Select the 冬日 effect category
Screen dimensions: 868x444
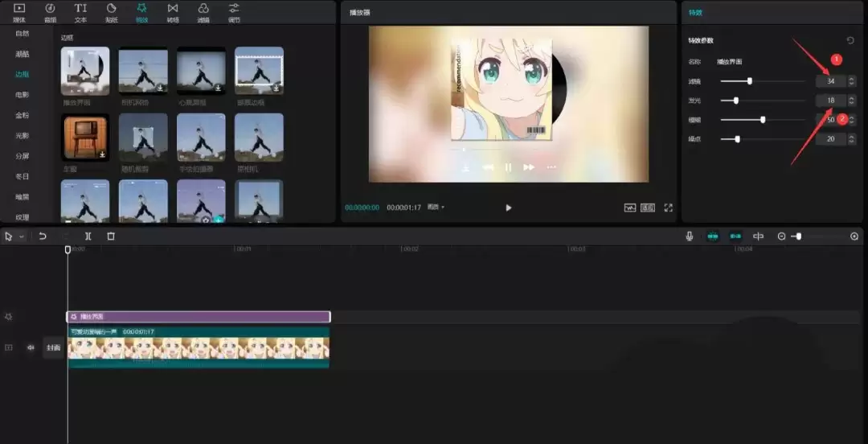click(23, 176)
